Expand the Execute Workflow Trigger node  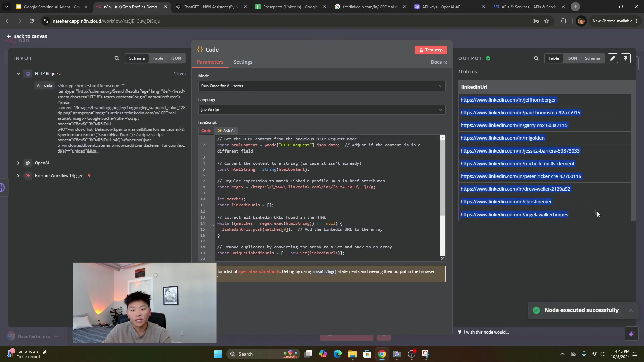[x=18, y=176]
